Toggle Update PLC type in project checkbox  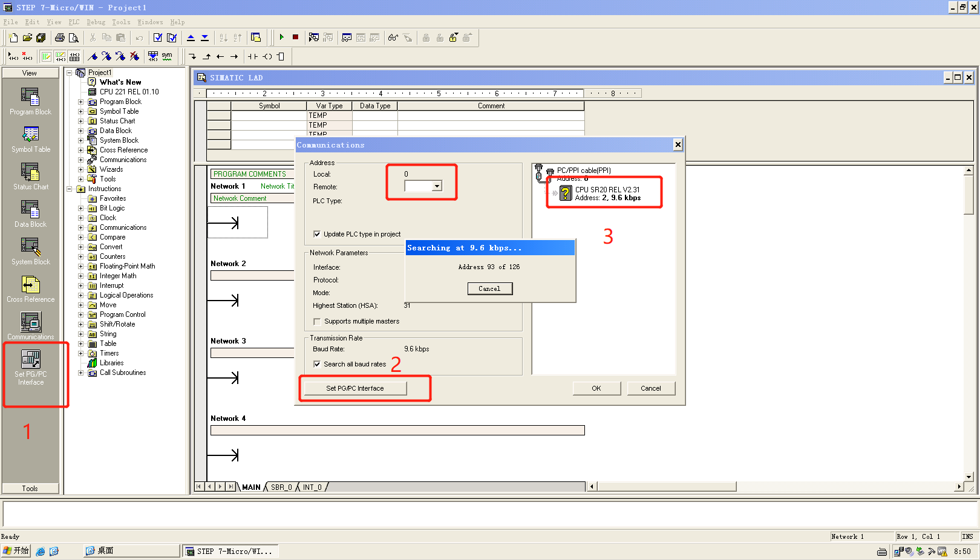[x=317, y=234]
